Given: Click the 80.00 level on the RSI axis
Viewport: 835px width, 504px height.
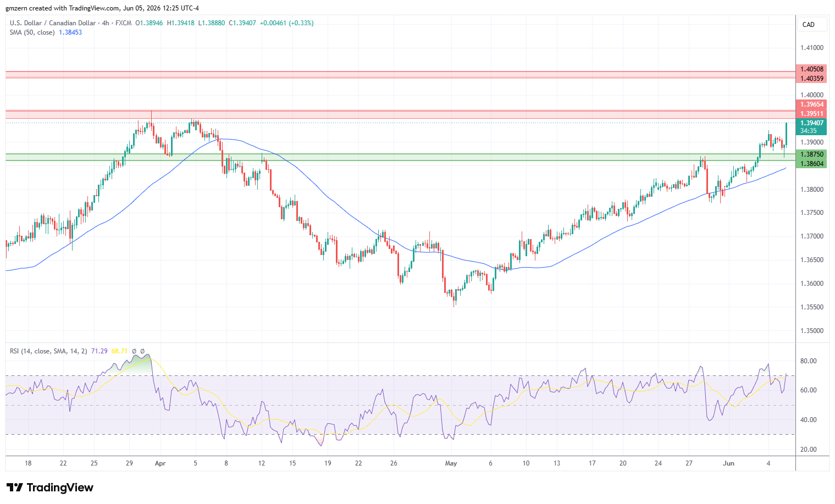Looking at the screenshot, I should [x=808, y=361].
